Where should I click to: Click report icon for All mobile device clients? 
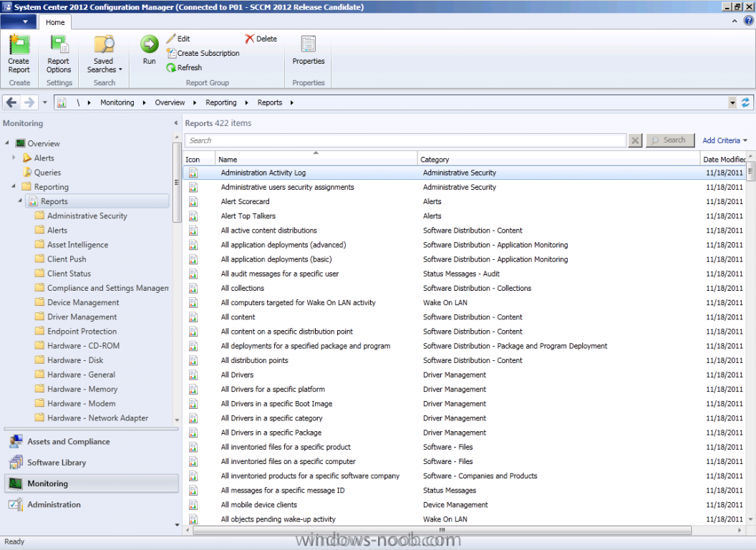click(193, 505)
